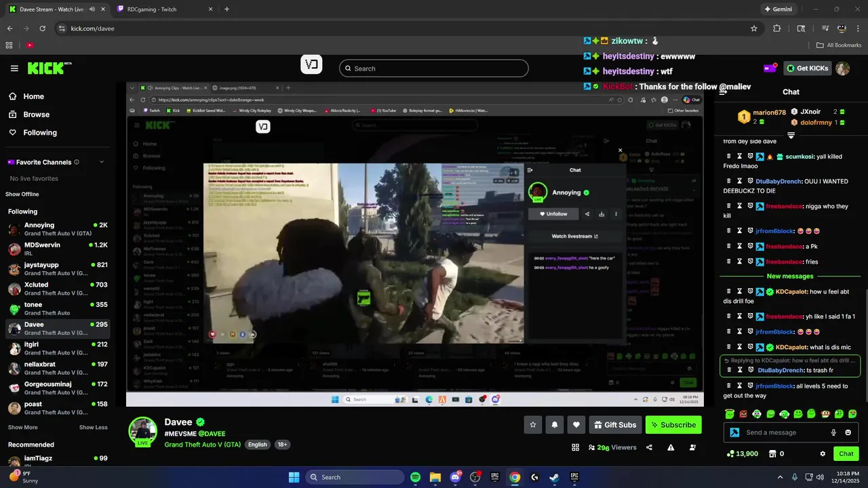Click the share icon below the stream
This screenshot has width=868, height=488.
649,447
